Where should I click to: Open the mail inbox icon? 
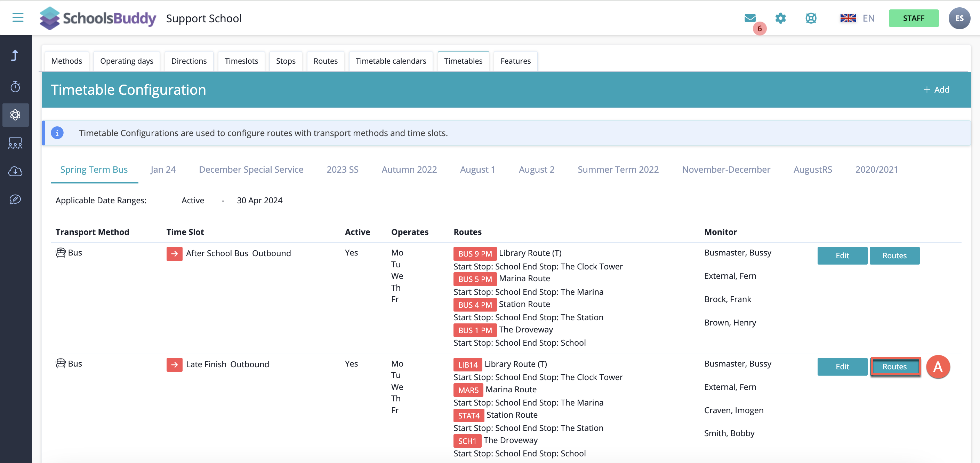(750, 18)
